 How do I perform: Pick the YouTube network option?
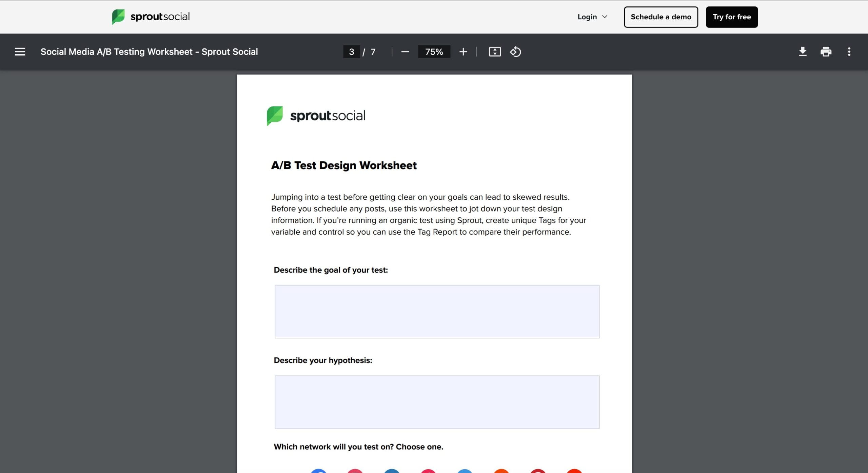574,471
